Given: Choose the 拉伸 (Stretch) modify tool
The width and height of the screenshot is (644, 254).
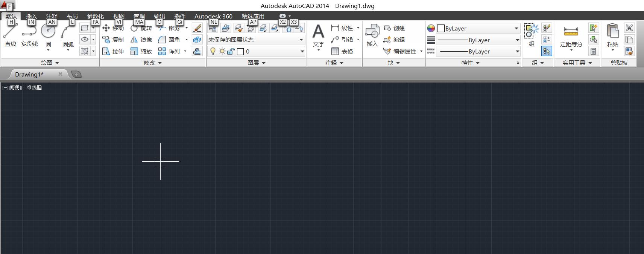Looking at the screenshot, I should pyautogui.click(x=113, y=51).
